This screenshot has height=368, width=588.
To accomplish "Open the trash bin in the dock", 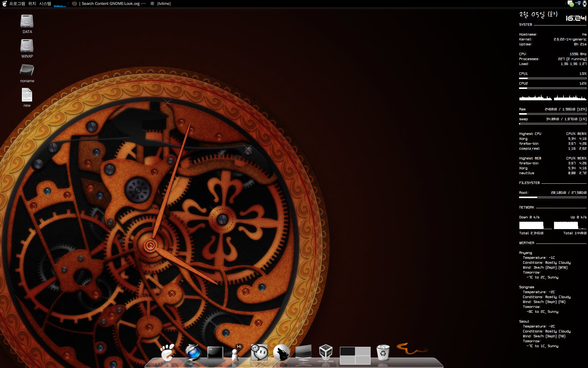I will pyautogui.click(x=383, y=352).
